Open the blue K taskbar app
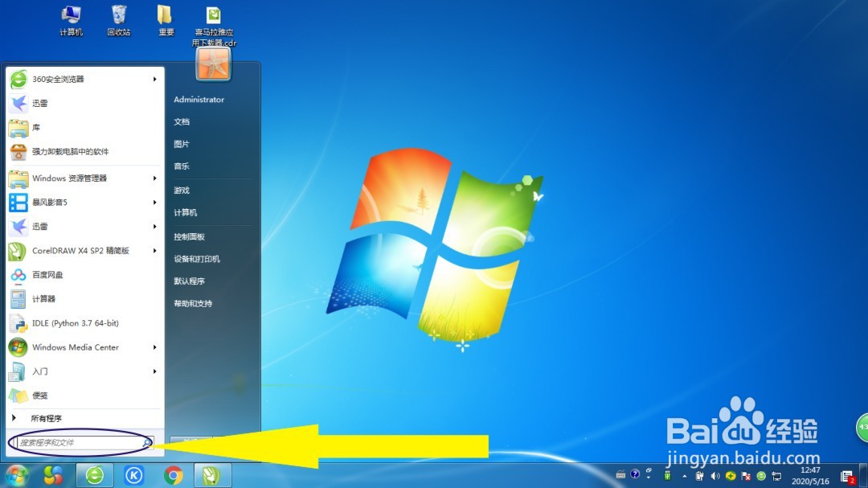 coord(134,475)
